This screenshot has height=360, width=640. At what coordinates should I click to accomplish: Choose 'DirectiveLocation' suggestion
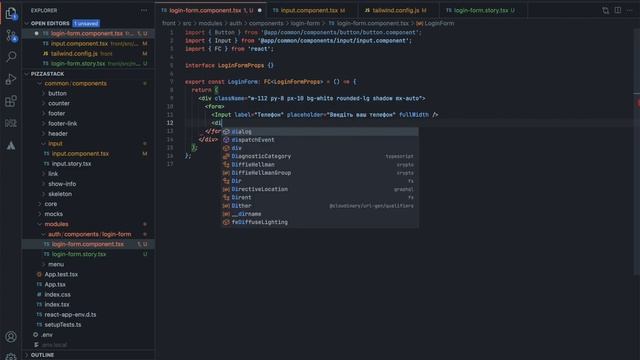320,189
